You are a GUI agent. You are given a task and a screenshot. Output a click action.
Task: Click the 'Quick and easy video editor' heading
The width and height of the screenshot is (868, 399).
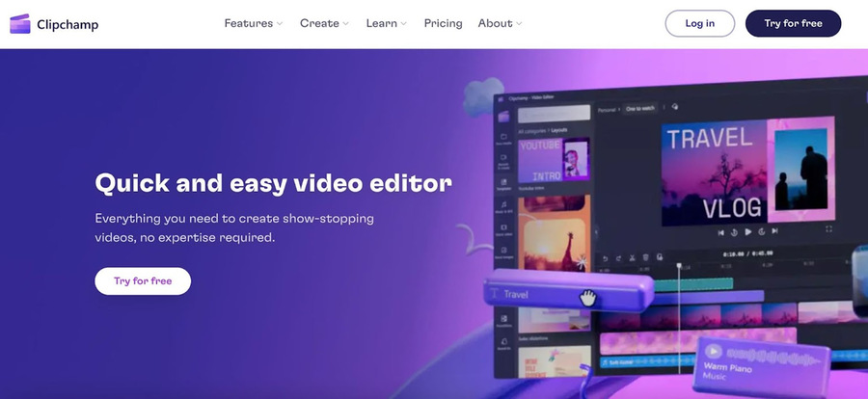(274, 183)
